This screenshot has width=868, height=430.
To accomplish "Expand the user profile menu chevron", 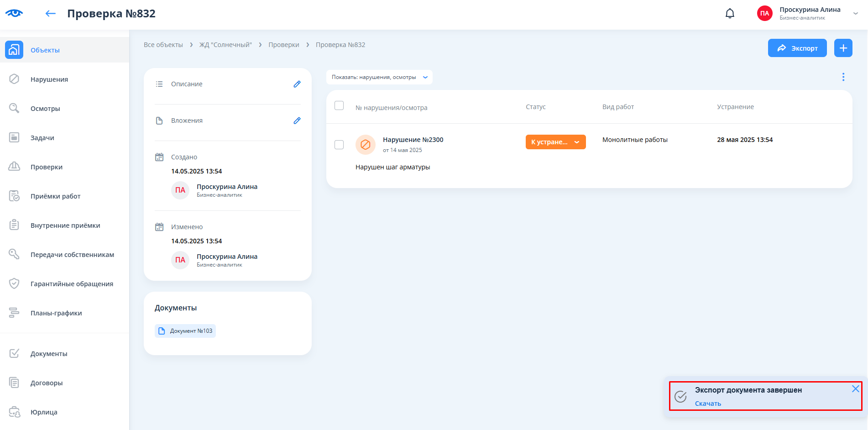I will (855, 14).
